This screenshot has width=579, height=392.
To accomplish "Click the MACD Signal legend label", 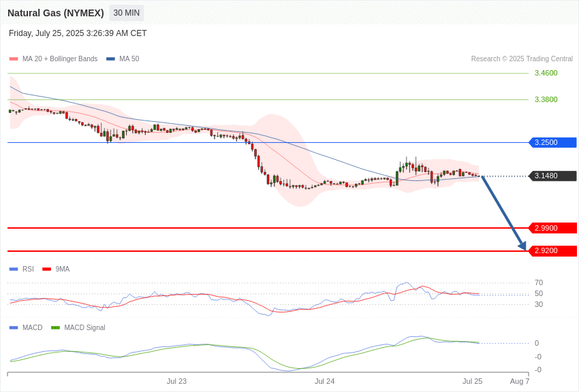I will [84, 327].
